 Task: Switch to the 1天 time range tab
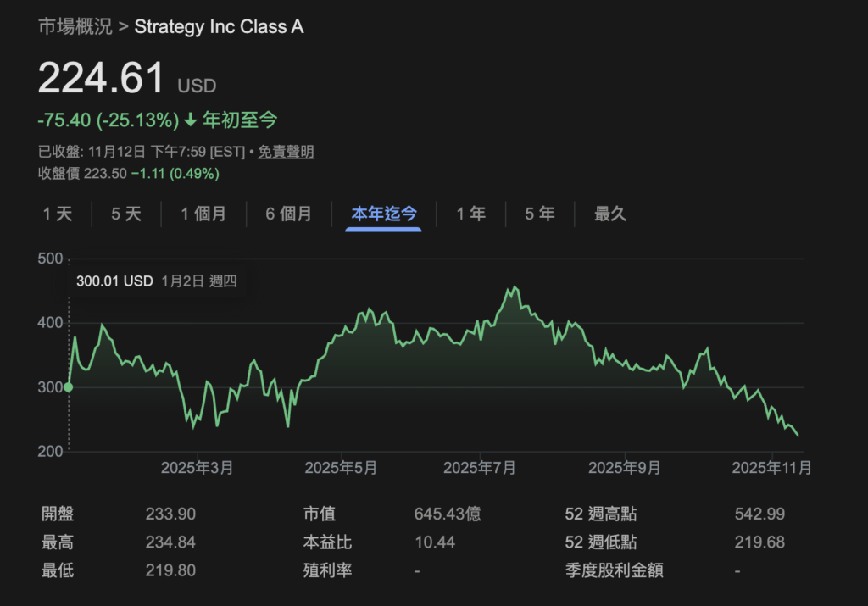(x=57, y=214)
